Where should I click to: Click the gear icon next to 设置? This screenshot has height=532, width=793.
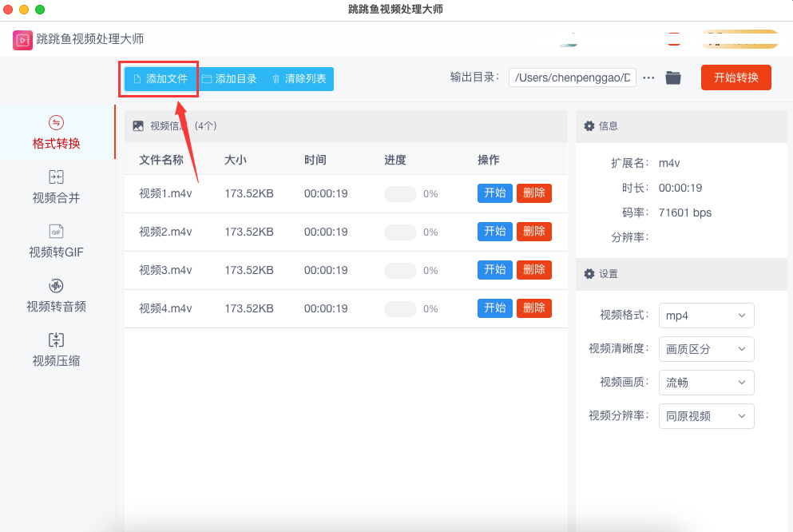(589, 273)
